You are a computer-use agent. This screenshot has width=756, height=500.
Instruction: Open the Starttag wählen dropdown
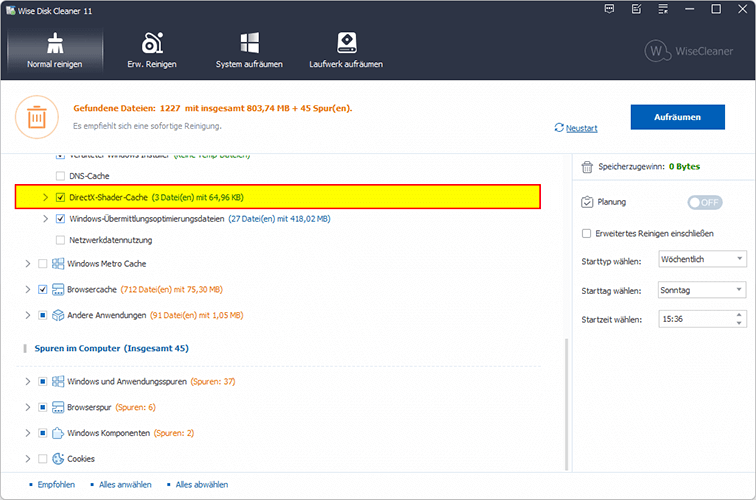click(702, 290)
